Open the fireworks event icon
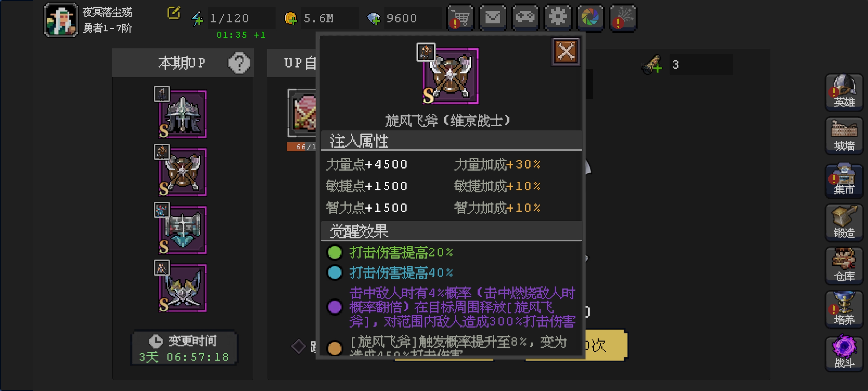This screenshot has height=391, width=868. point(623,18)
